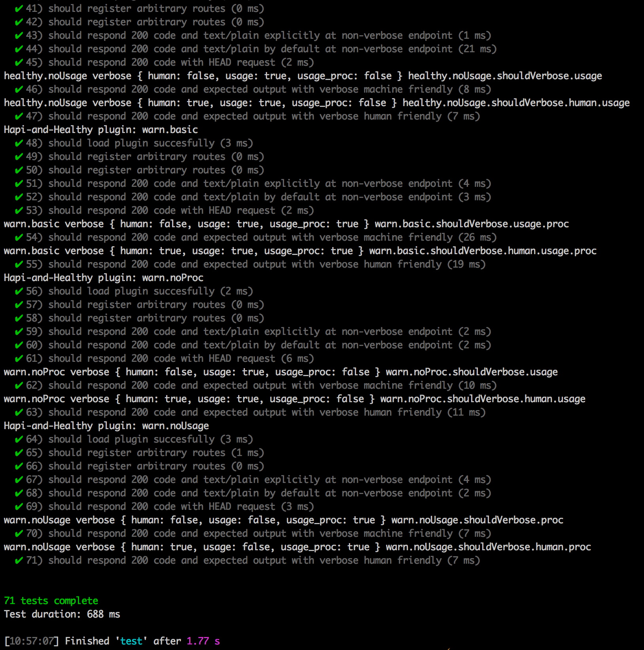Select the green '71 tests complete' summary line
Viewport: 644px width, 650px height.
pos(50,601)
